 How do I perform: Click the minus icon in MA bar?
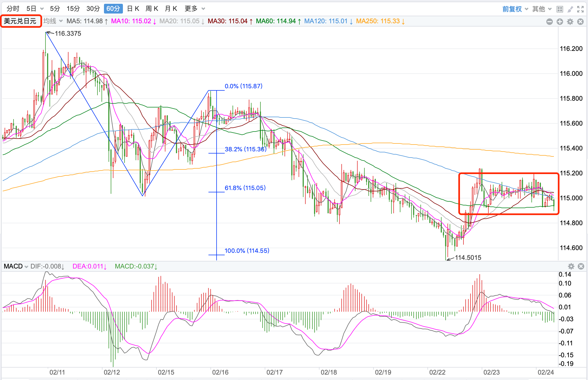(549, 22)
